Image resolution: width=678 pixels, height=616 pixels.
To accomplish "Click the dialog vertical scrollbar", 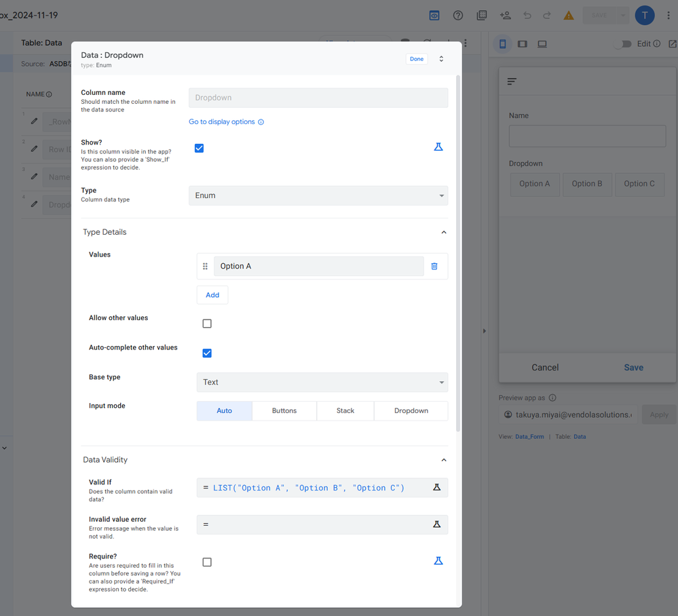I will click(458, 253).
